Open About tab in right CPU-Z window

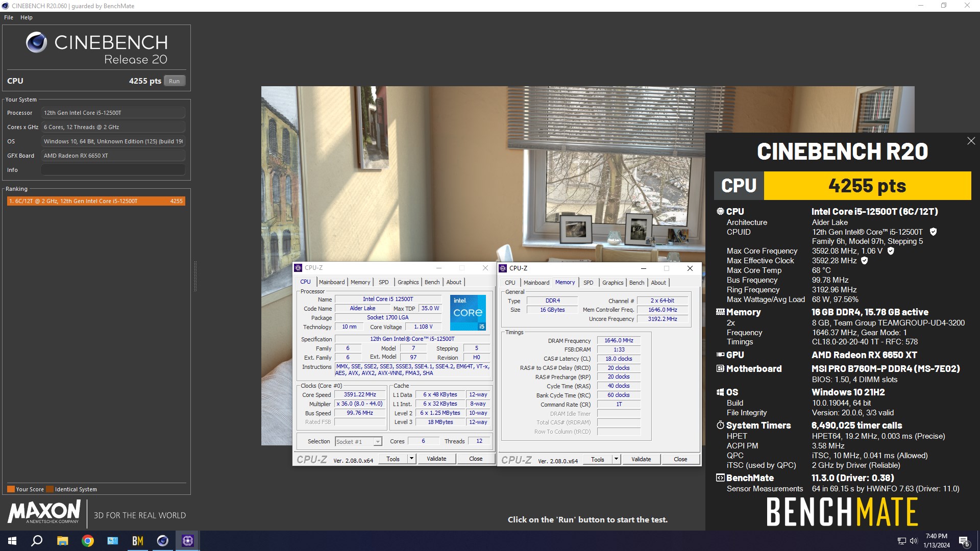658,283
